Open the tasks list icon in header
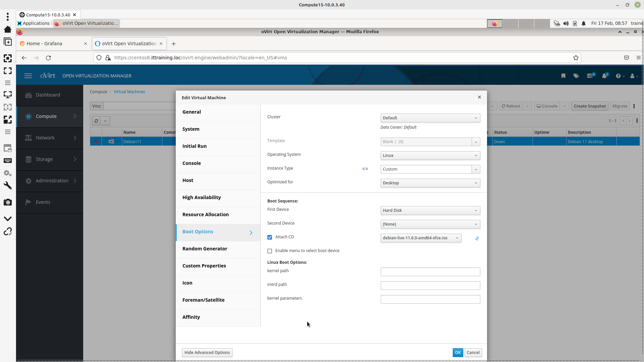Image resolution: width=644 pixels, height=362 pixels. (590, 76)
